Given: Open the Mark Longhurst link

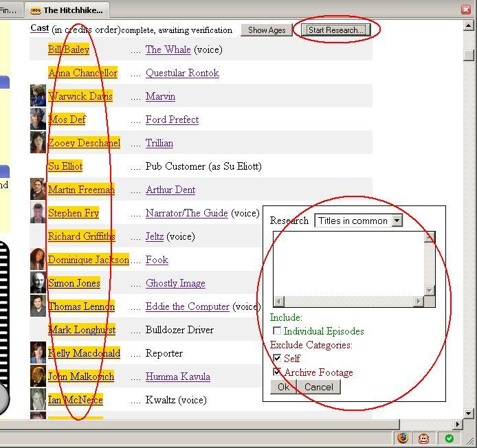Looking at the screenshot, I should point(82,330).
